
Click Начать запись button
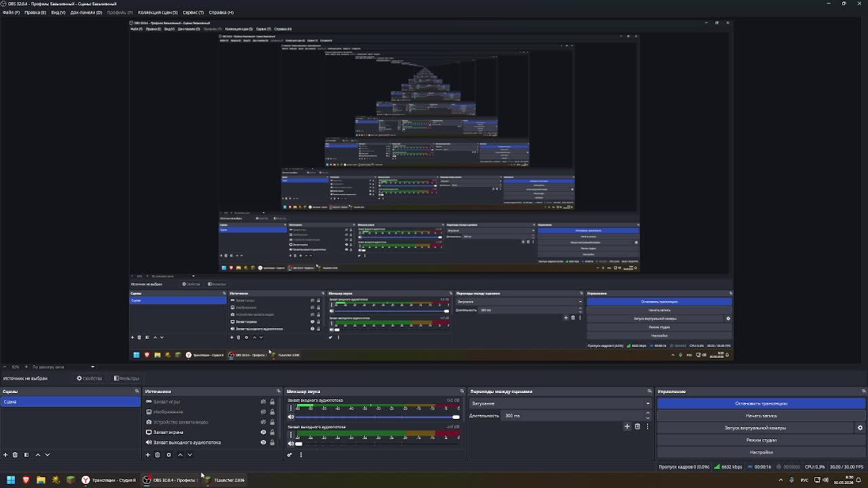[761, 415]
